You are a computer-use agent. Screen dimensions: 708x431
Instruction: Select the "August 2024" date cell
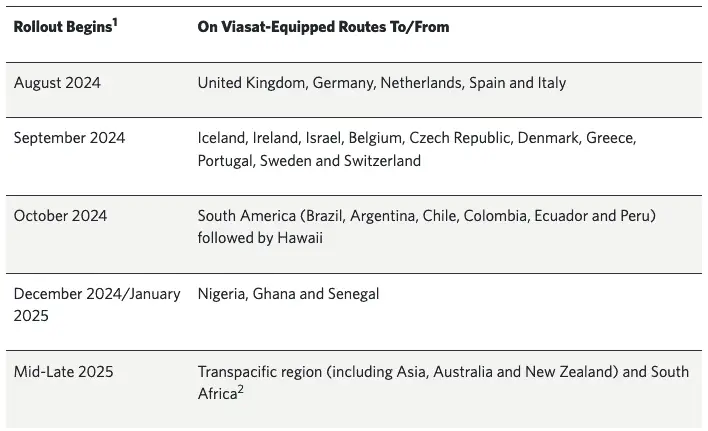click(x=58, y=83)
